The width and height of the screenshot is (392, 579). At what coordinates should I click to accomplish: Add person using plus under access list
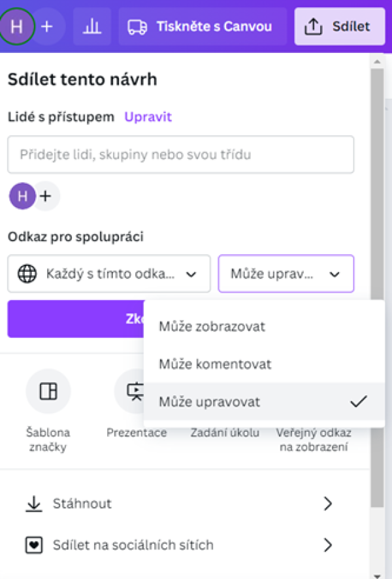[45, 196]
